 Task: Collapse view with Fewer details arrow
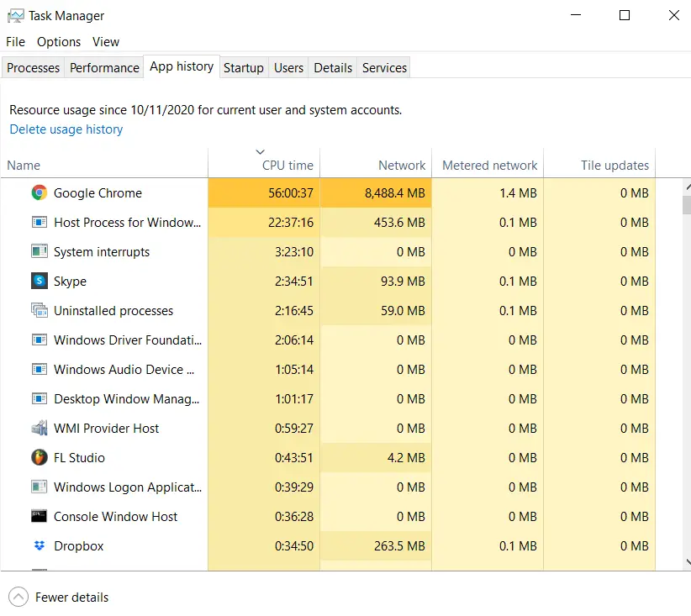18,597
